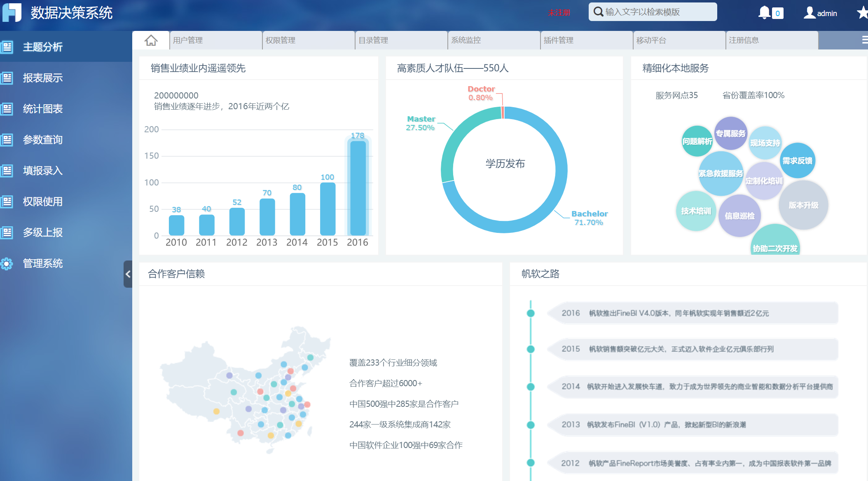
Task: Expand the 多级上报 sidebar entry
Action: point(66,232)
